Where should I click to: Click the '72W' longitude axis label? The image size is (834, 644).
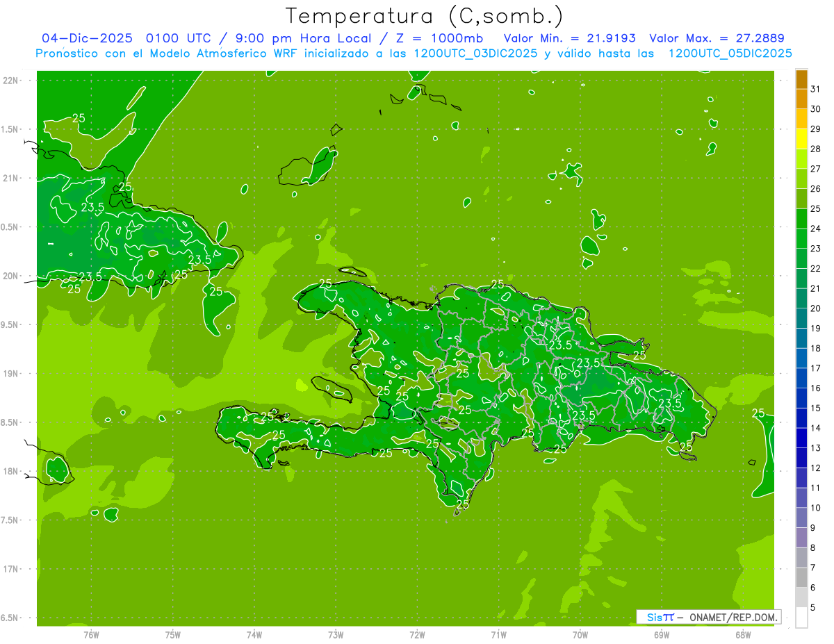tap(417, 634)
